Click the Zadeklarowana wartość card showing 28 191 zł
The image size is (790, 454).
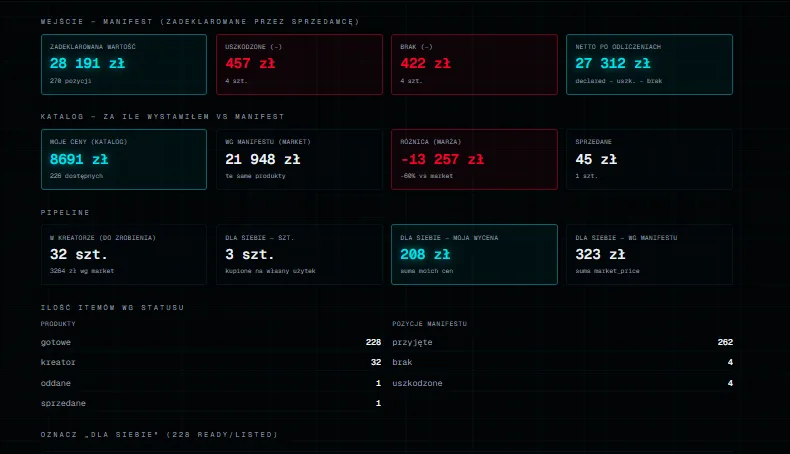click(124, 64)
